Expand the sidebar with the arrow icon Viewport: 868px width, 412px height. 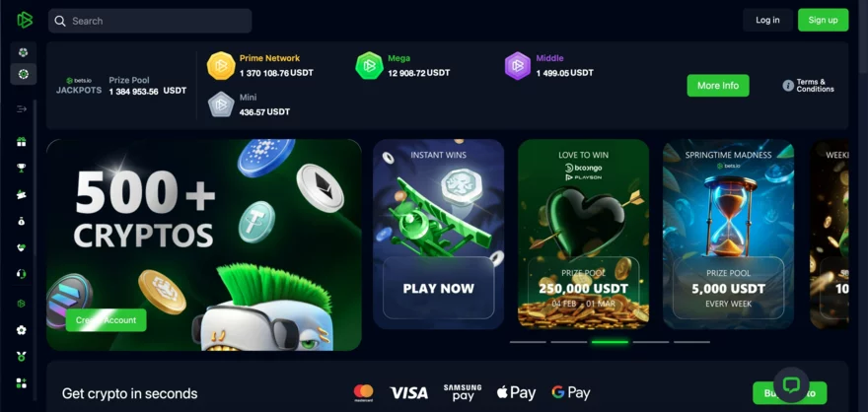click(22, 109)
